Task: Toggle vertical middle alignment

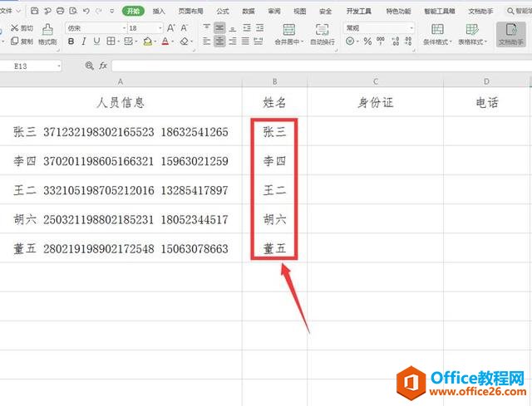Action: [219, 27]
